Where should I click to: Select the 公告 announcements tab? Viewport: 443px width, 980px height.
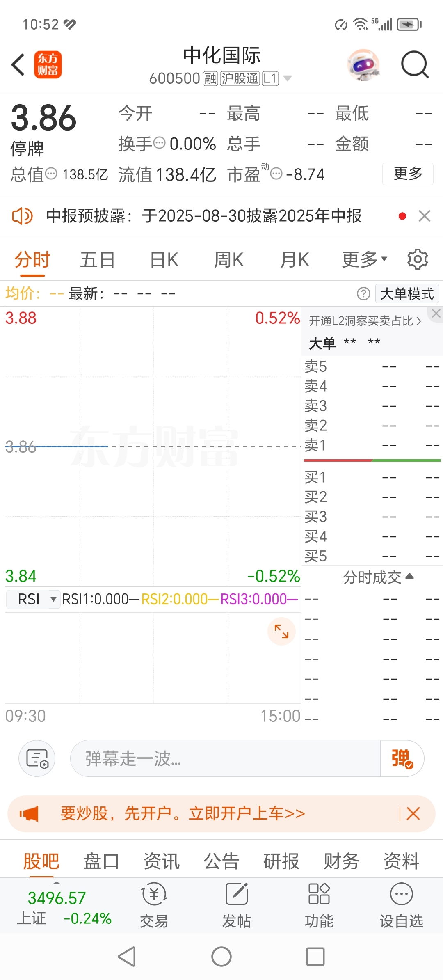coord(221,861)
